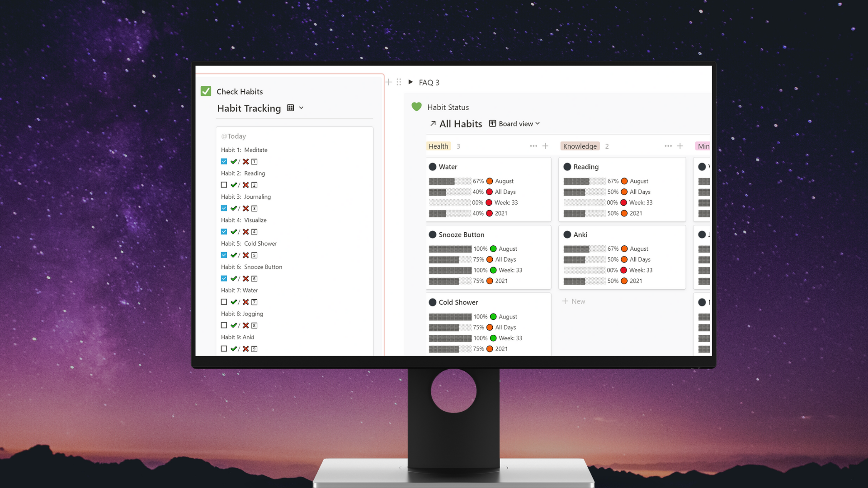Screen dimensions: 868x488
Task: Open the Board view dropdown
Action: tap(515, 124)
